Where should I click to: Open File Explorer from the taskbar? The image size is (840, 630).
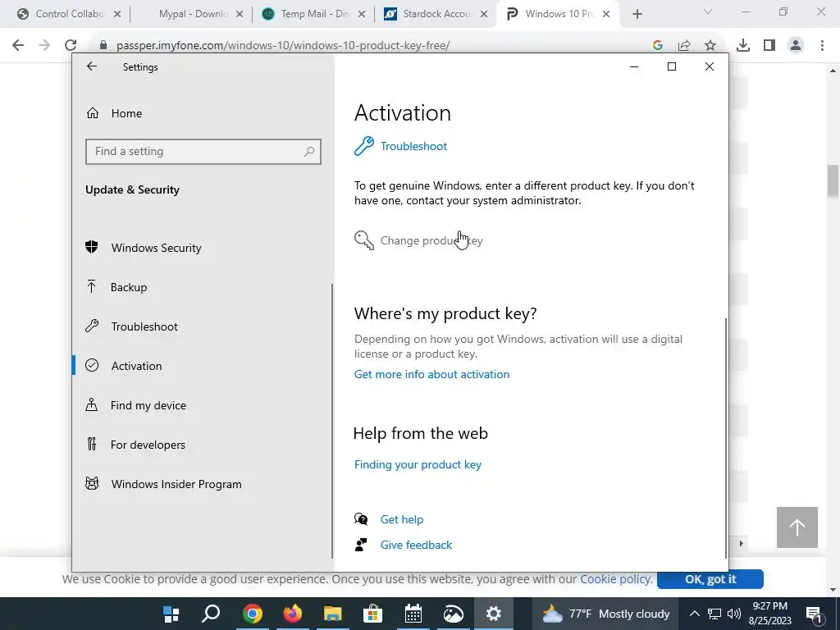(333, 614)
